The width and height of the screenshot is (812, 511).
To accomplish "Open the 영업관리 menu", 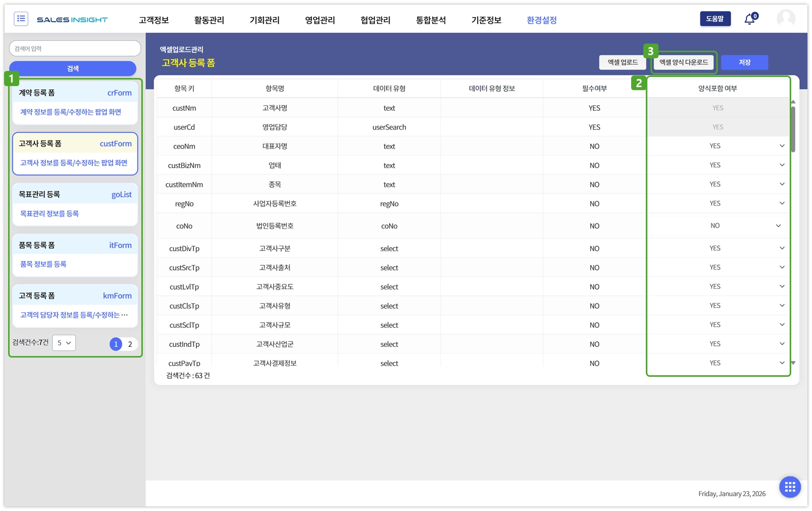I will 320,20.
